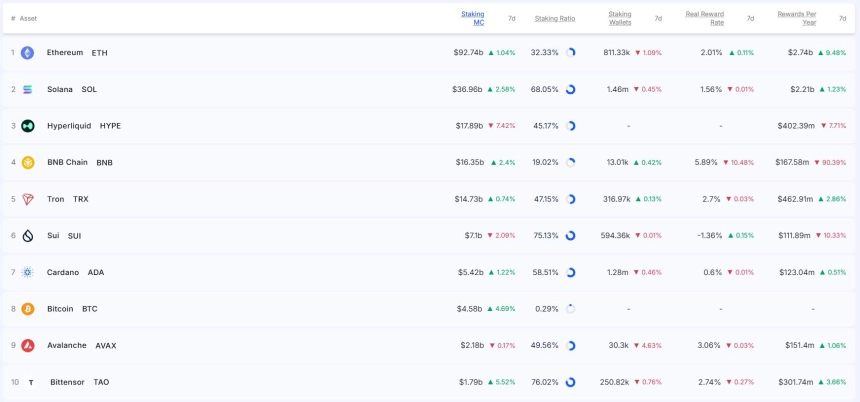Click the 7d header beside Rewards Per Year
The image size is (860, 402).
[x=842, y=18]
